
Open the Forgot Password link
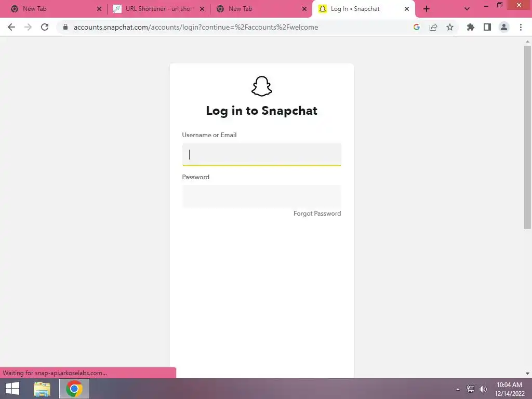point(317,214)
